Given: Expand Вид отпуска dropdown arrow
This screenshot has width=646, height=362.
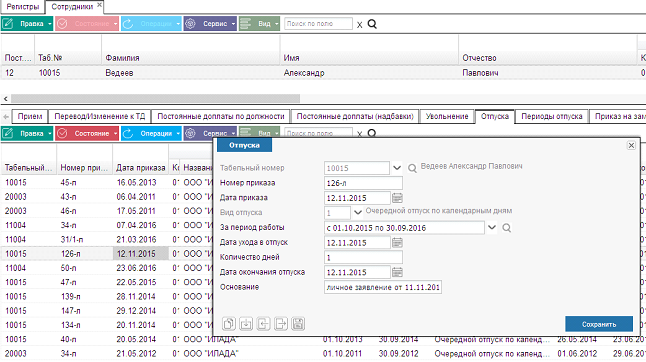Looking at the screenshot, I should click(358, 213).
